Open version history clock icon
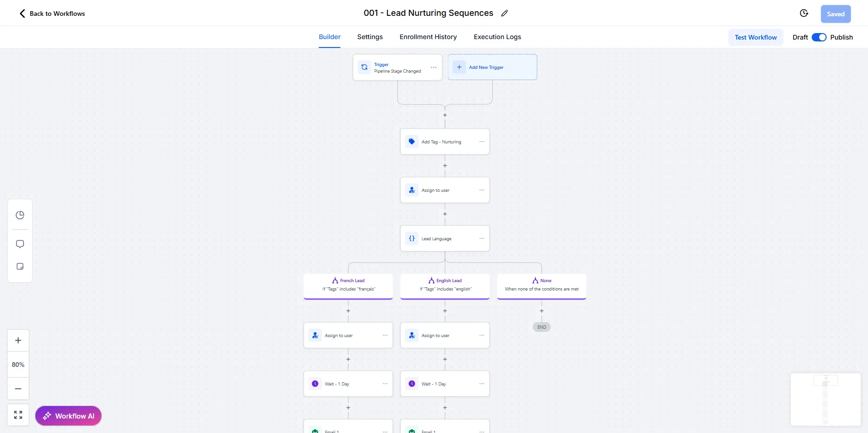This screenshot has width=868, height=433. (804, 14)
